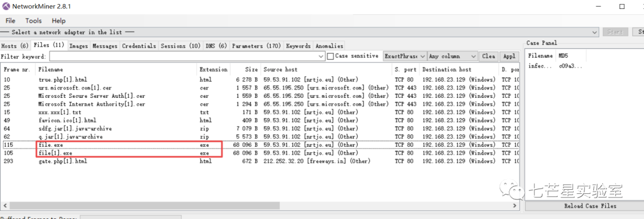The image size is (644, 219).
Task: Enable the Case sensitive checkbox
Action: [330, 56]
